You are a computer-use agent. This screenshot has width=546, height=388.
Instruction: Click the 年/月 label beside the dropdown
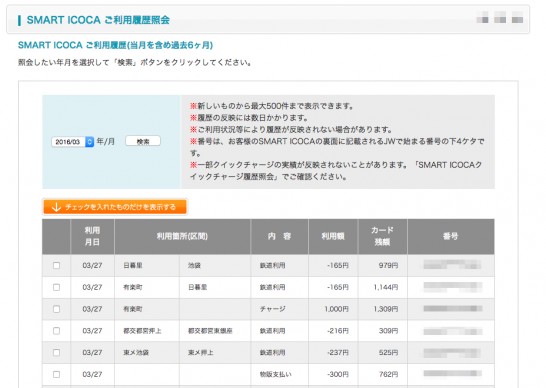pos(106,141)
